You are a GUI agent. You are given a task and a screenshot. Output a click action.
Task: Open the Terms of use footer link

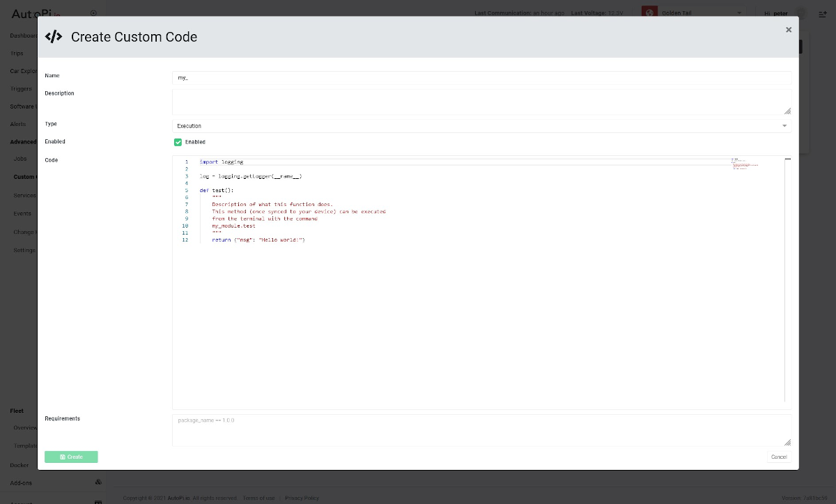(258, 498)
